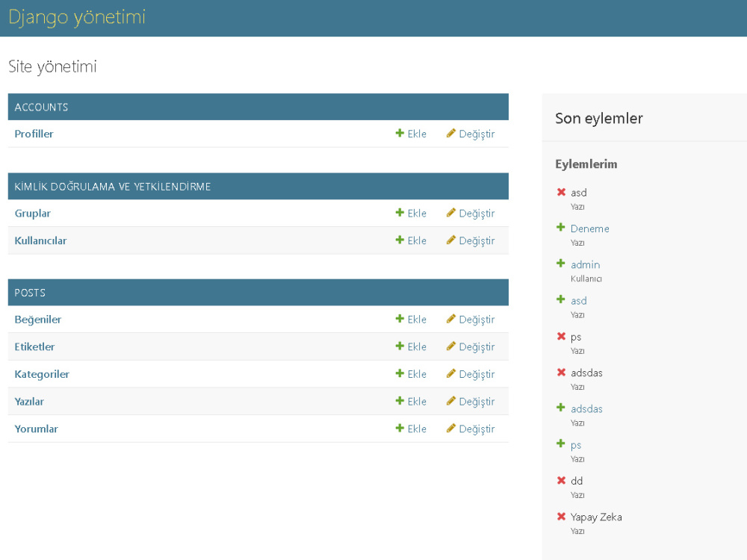Open Değiştir for Yorumlar

click(471, 429)
